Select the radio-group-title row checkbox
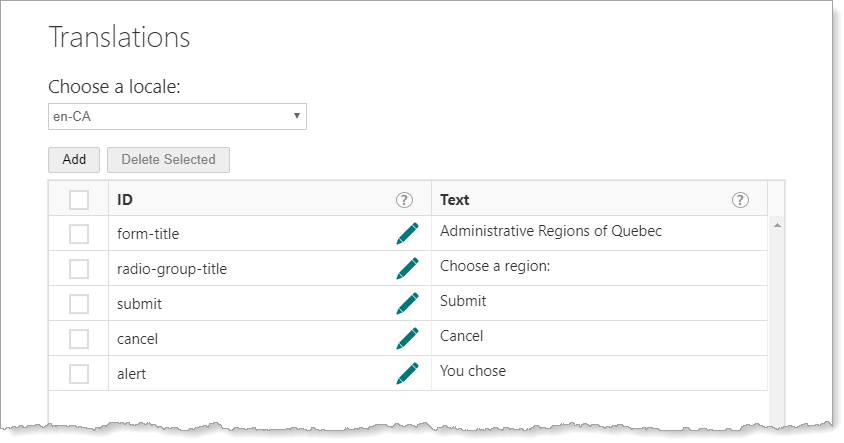The height and width of the screenshot is (443, 844). coord(79,269)
